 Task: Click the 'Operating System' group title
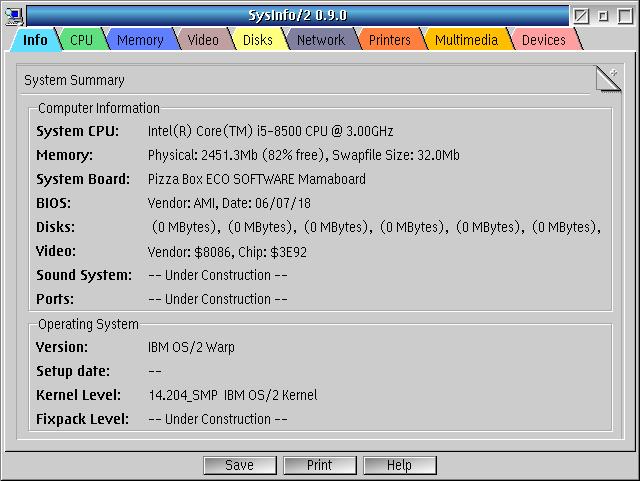(88, 325)
